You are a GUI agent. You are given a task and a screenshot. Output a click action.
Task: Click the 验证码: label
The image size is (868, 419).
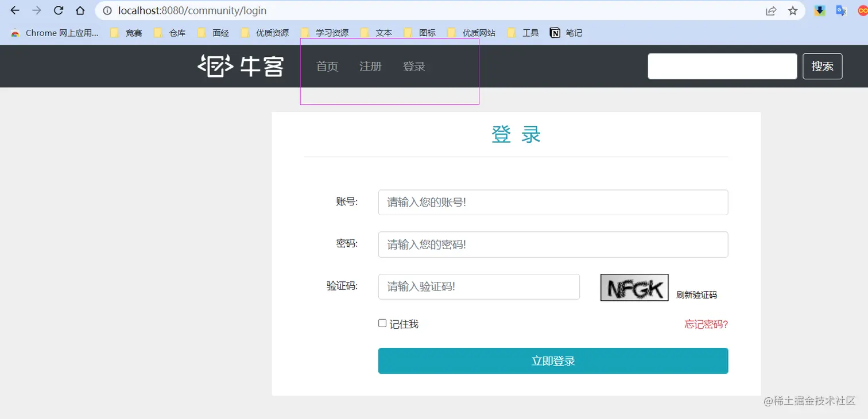(342, 286)
